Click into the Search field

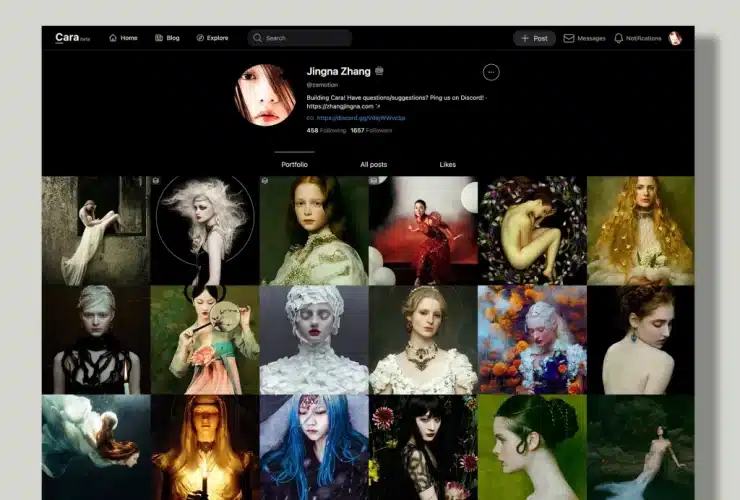tap(305, 38)
